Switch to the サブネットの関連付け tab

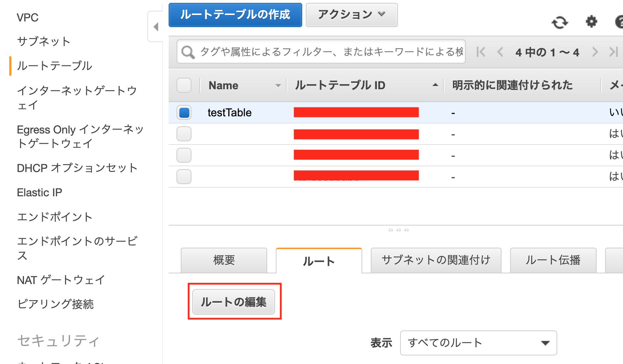[x=436, y=260]
